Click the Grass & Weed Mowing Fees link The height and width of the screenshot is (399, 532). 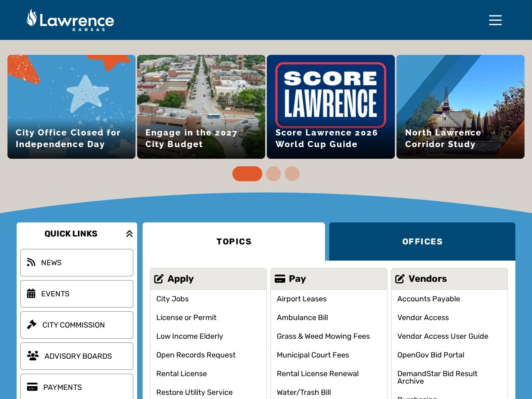coord(323,336)
